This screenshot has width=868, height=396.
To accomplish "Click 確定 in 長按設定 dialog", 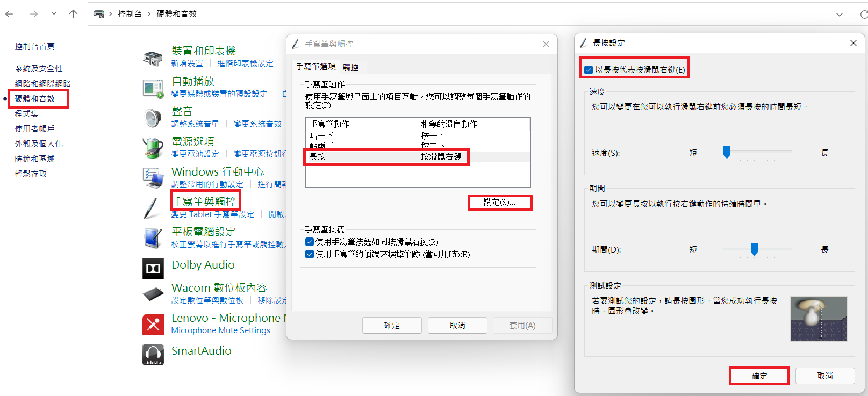I will click(x=759, y=376).
